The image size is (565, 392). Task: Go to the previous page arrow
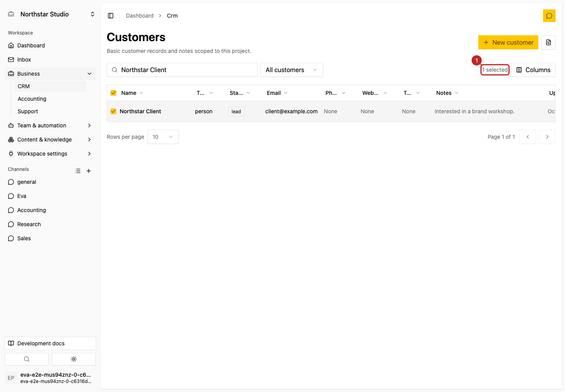click(528, 137)
